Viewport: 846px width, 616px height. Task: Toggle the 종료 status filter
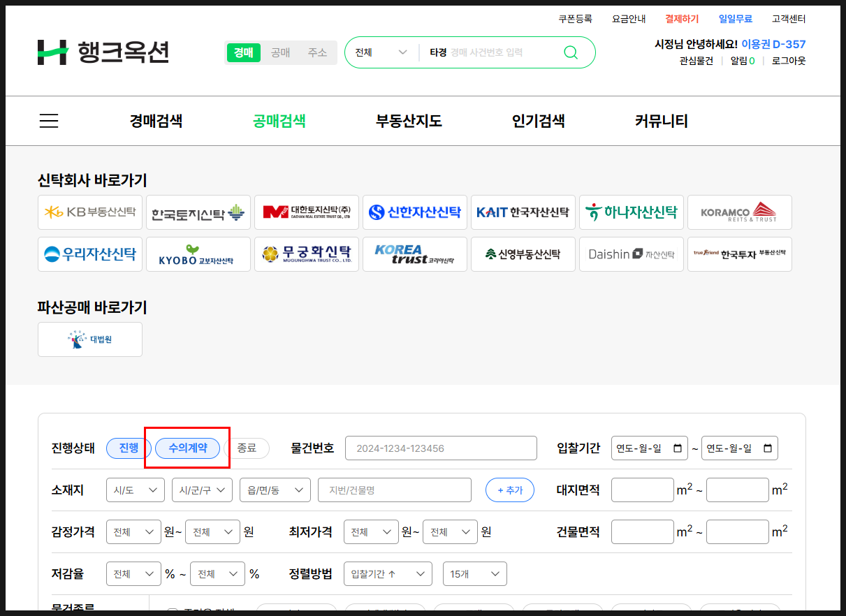[x=247, y=448]
